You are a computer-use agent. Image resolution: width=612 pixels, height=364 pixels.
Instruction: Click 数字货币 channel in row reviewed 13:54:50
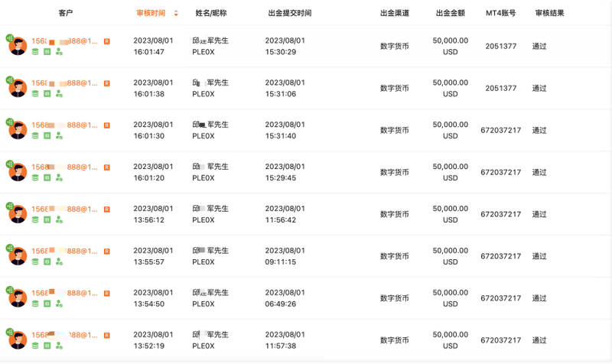[x=395, y=298]
